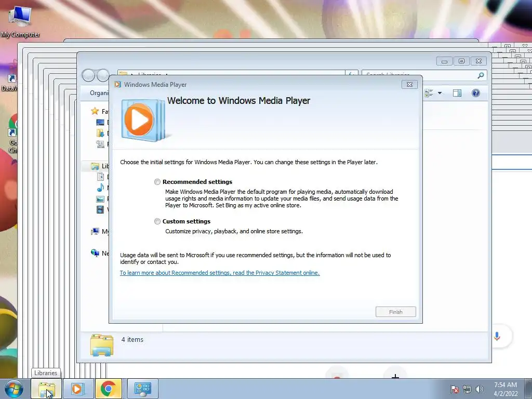The image size is (532, 399).
Task: Select the Recommended settings radio button
Action: pyautogui.click(x=157, y=182)
